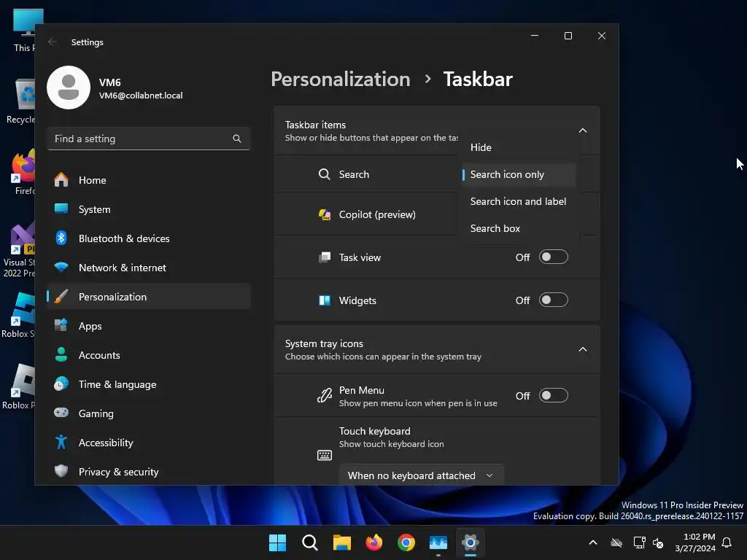Click the Widgets row icon

[x=325, y=300]
